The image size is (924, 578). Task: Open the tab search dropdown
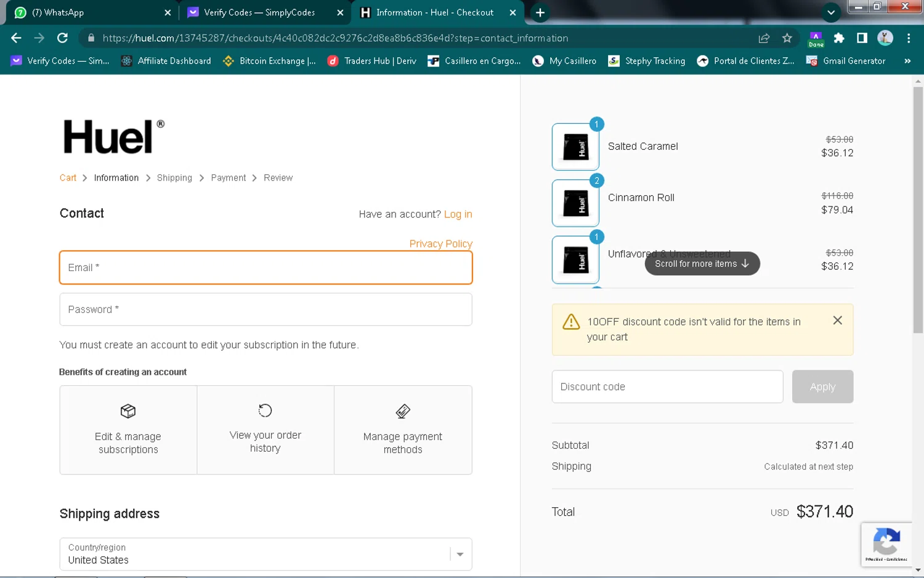coord(831,12)
